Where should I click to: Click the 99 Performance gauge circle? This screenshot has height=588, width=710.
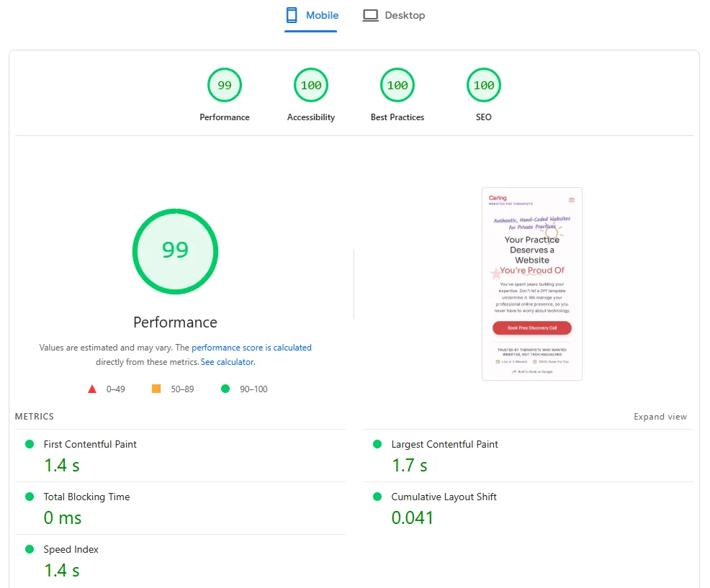[x=175, y=251]
